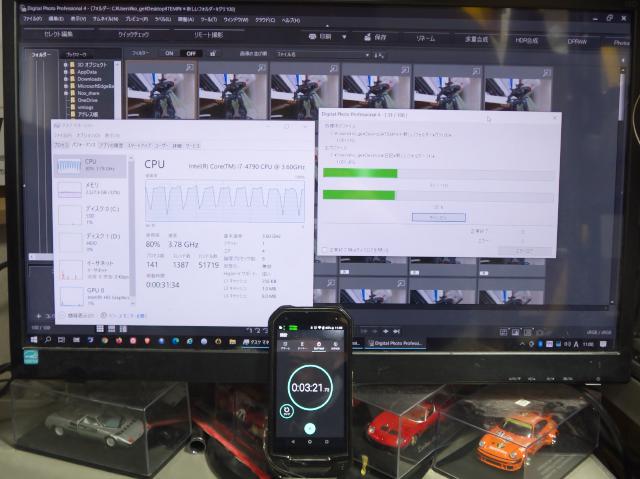Select the ブックマーク panel tab
The height and width of the screenshot is (479, 640).
pos(76,54)
